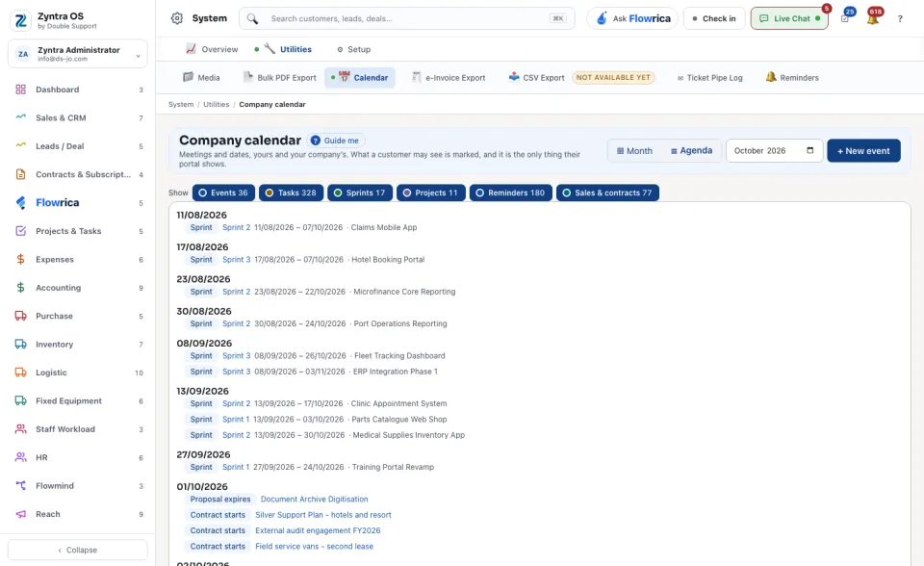This screenshot has width=924, height=566.
Task: Toggle the Sprints 17 filter
Action: (x=359, y=193)
